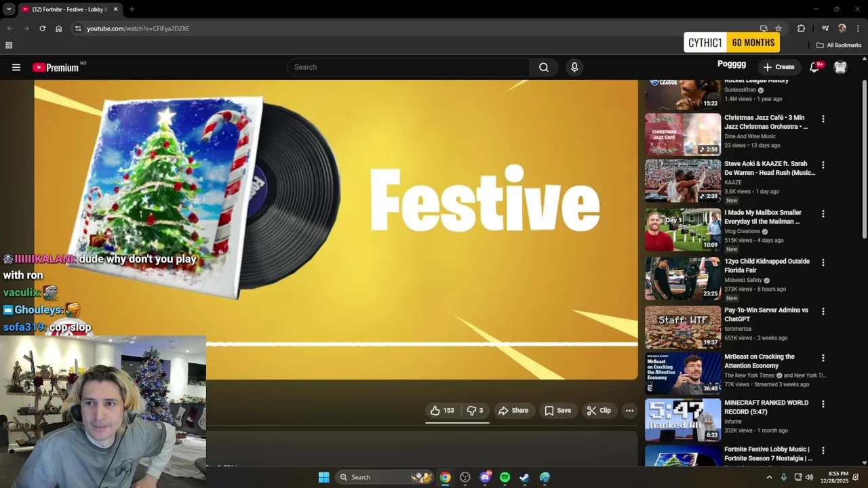The height and width of the screenshot is (488, 868).
Task: Open options for Mailbox Smaller video
Action: (x=823, y=214)
